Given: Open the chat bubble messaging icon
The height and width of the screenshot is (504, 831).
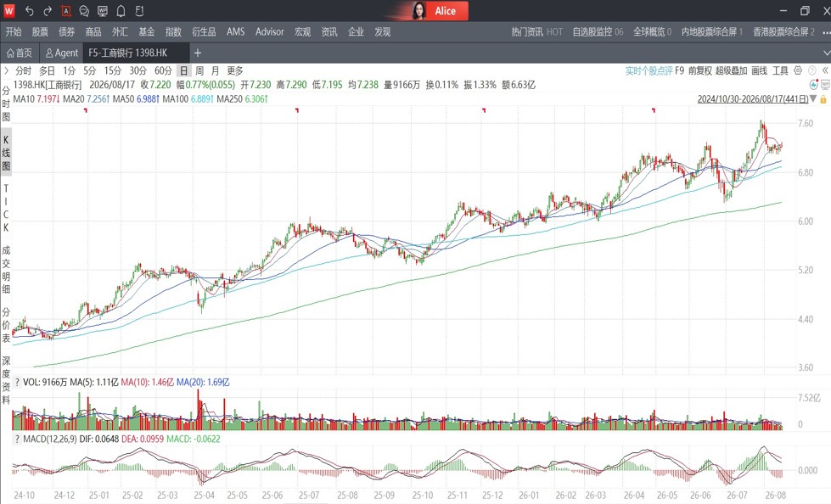Looking at the screenshot, I should coord(84,10).
